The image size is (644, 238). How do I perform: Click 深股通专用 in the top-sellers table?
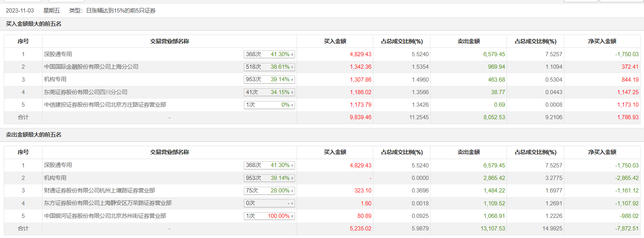point(58,165)
